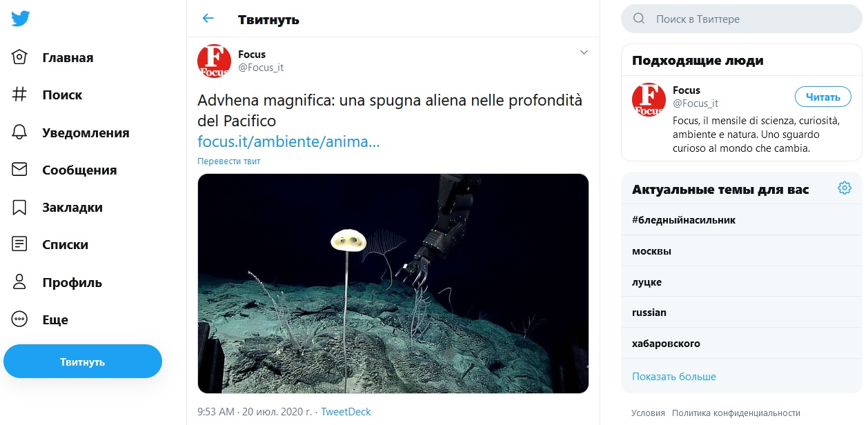Open Уведомления bell icon

[19, 132]
